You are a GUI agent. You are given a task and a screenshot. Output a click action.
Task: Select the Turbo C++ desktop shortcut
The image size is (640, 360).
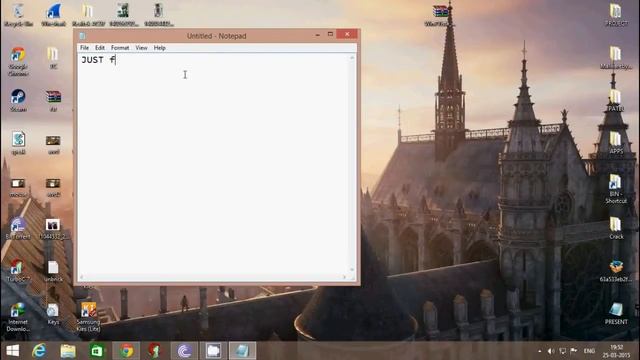click(x=18, y=271)
